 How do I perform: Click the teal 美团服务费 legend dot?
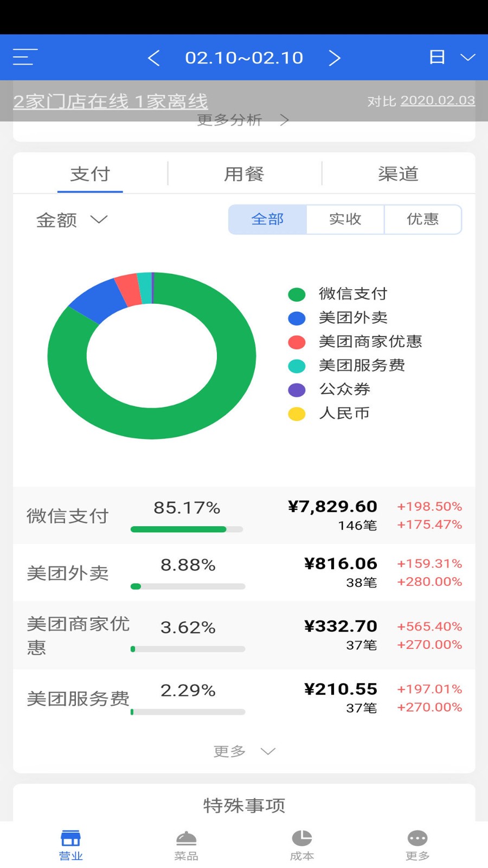pos(297,366)
